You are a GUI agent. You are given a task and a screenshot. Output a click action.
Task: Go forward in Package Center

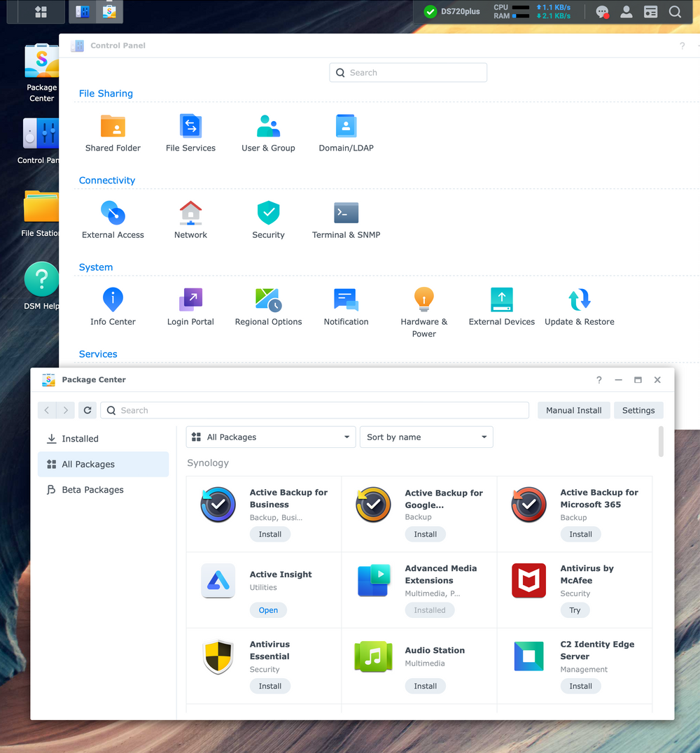(66, 410)
